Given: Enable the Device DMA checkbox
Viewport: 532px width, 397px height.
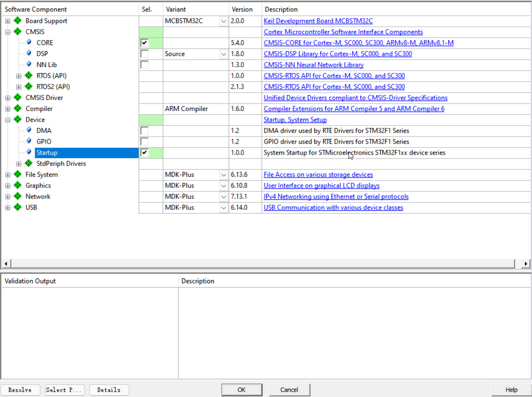Looking at the screenshot, I should [144, 131].
